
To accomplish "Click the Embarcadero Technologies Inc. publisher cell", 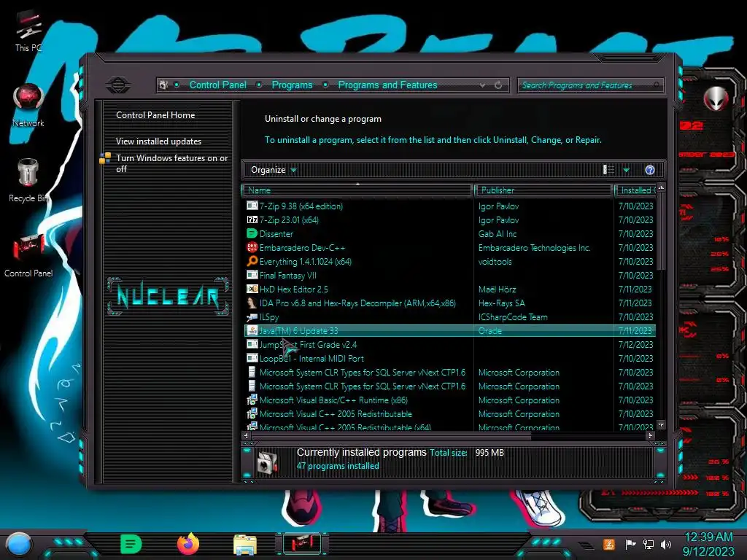I will (535, 248).
